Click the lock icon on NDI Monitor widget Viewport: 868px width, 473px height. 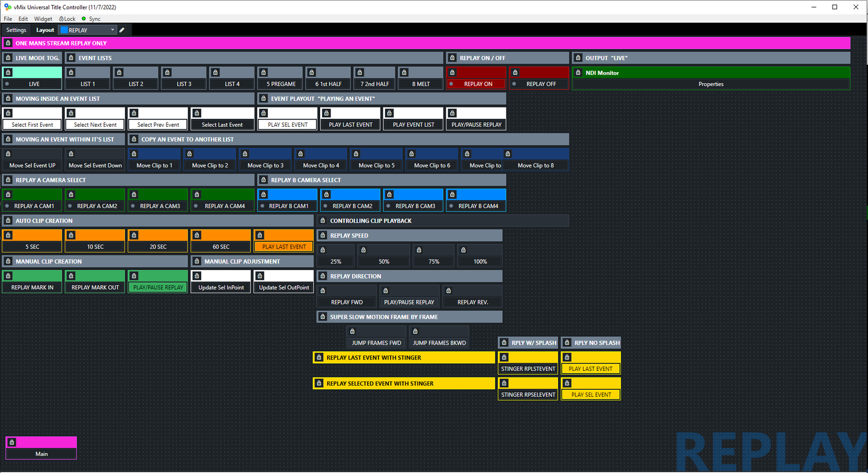click(578, 73)
